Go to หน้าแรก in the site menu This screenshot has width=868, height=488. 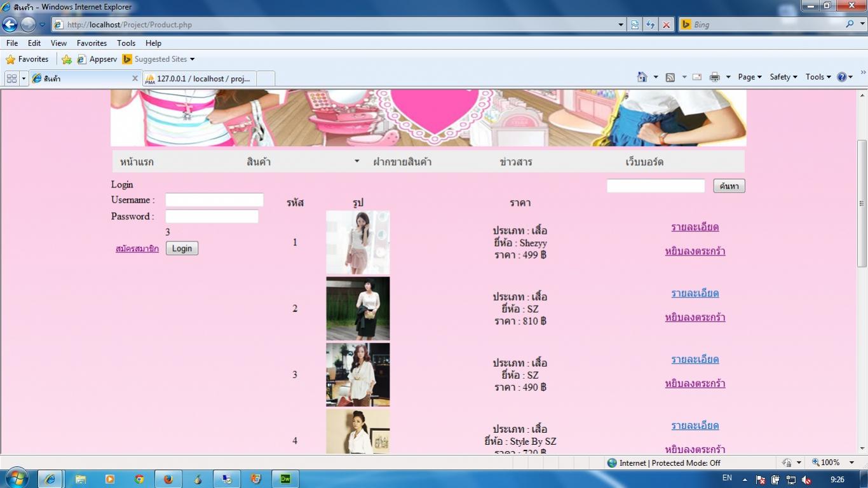tap(137, 162)
